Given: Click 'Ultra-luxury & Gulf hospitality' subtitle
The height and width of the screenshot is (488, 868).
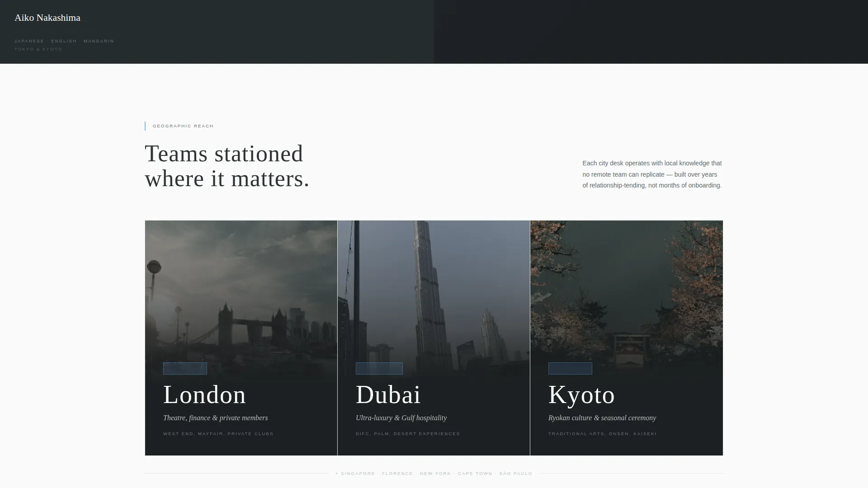Looking at the screenshot, I should click(x=401, y=418).
